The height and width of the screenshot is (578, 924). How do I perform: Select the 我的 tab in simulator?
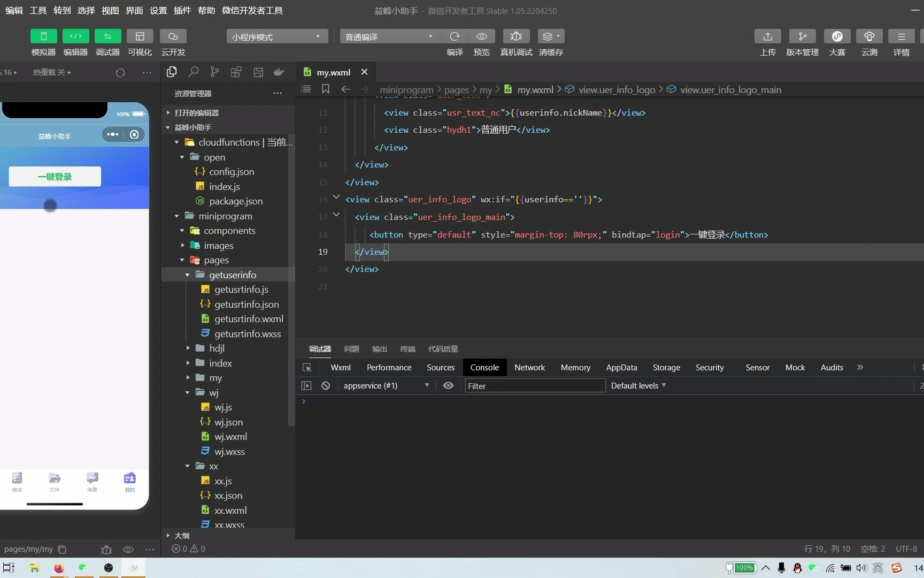[x=129, y=482]
